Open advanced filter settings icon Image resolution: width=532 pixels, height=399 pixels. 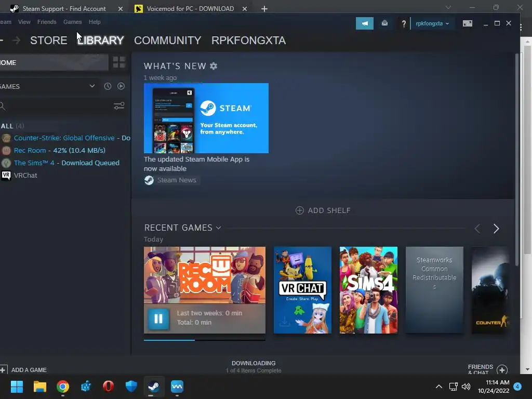click(x=119, y=106)
